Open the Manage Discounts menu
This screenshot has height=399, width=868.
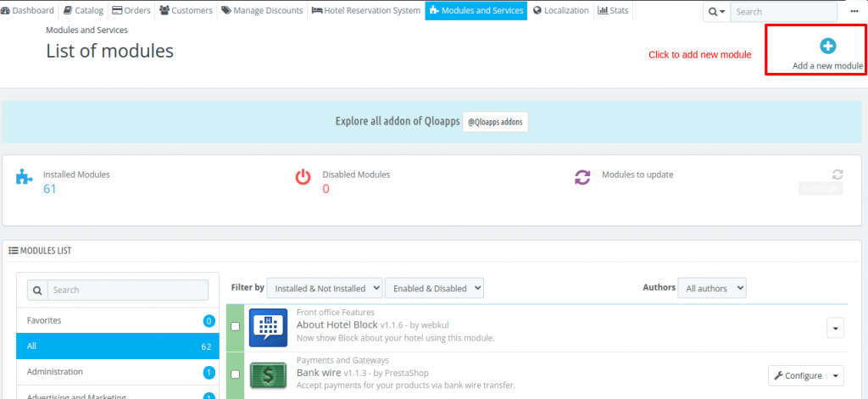coord(262,10)
